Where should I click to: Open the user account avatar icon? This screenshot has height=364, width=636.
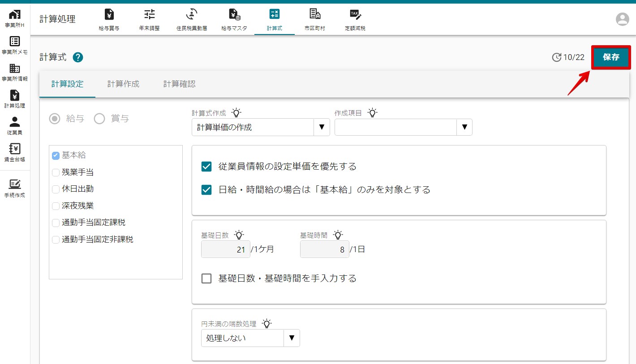coord(622,19)
